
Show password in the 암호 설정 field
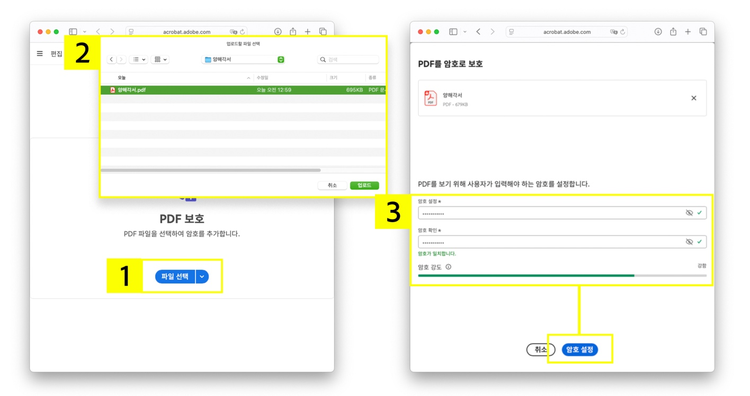689,213
